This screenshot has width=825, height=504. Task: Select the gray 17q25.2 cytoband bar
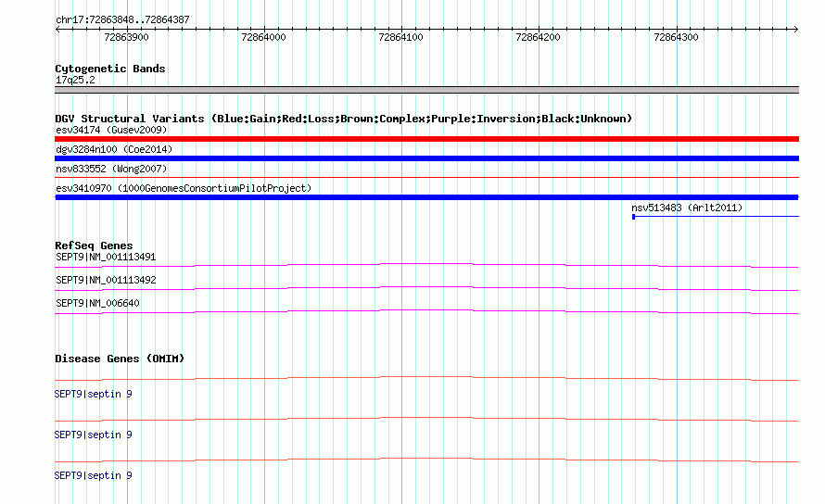coord(426,90)
